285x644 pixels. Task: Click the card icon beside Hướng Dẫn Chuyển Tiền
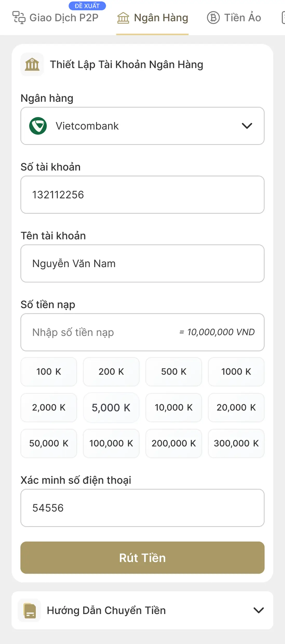coord(30,610)
